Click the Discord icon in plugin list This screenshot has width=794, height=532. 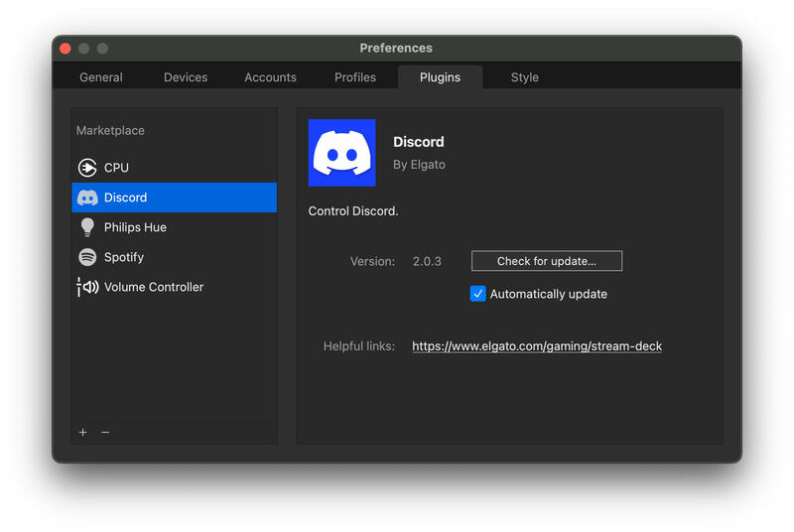pos(87,198)
